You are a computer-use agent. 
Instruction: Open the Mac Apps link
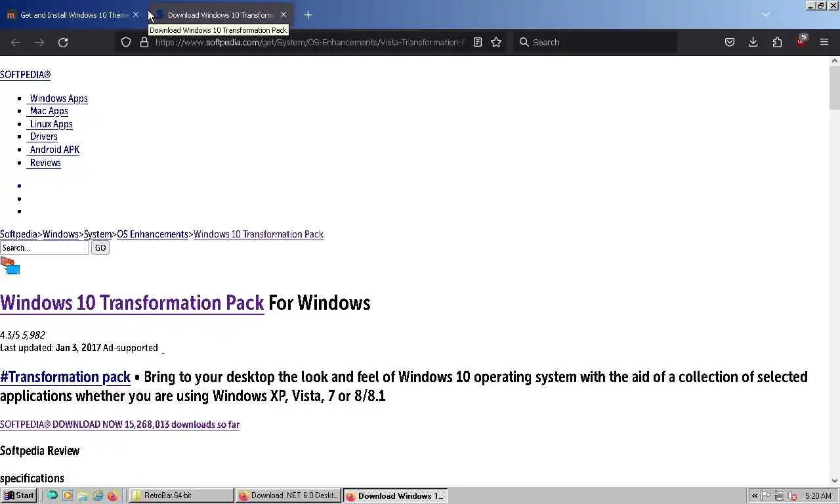[49, 111]
